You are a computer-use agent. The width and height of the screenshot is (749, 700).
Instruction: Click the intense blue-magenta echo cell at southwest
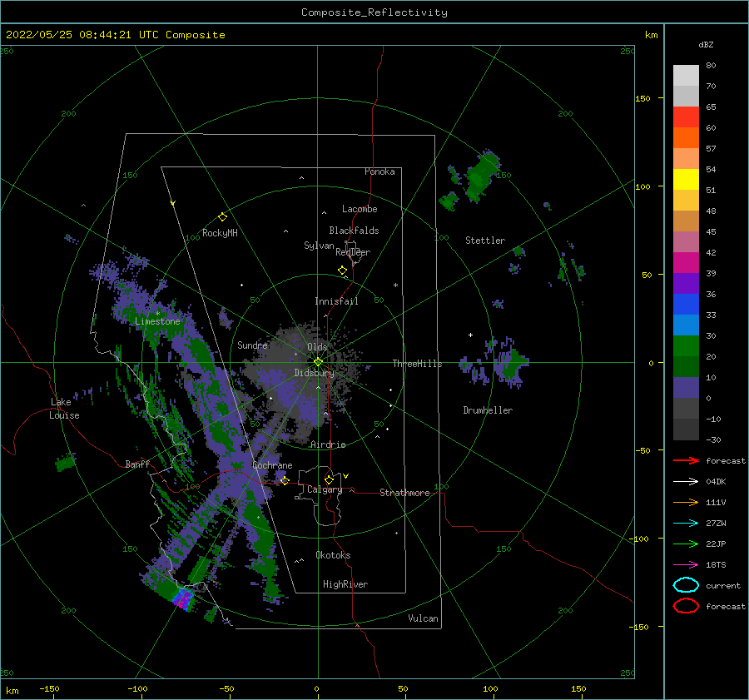click(x=182, y=598)
